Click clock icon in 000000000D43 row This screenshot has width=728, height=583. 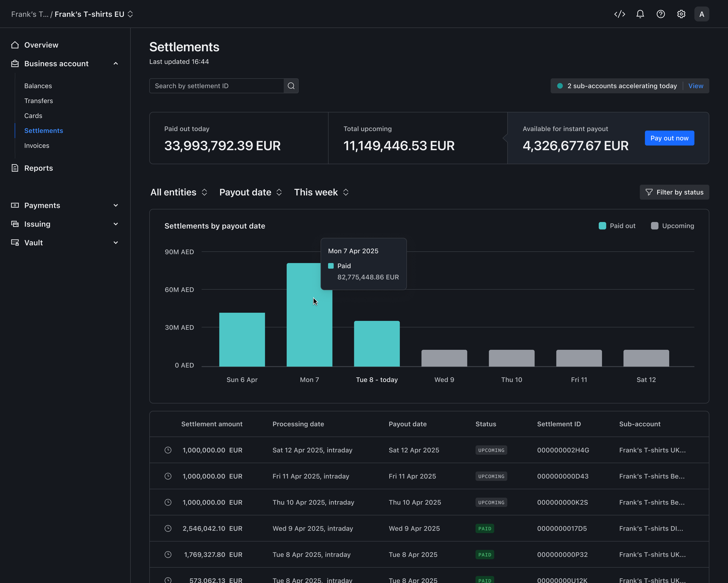coord(168,476)
